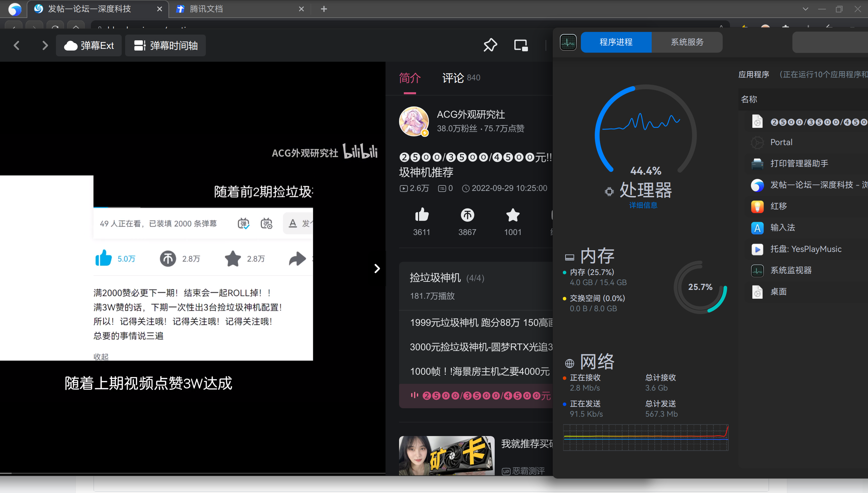Click the uploader avatar thumbnail
The image size is (868, 493).
pyautogui.click(x=414, y=121)
